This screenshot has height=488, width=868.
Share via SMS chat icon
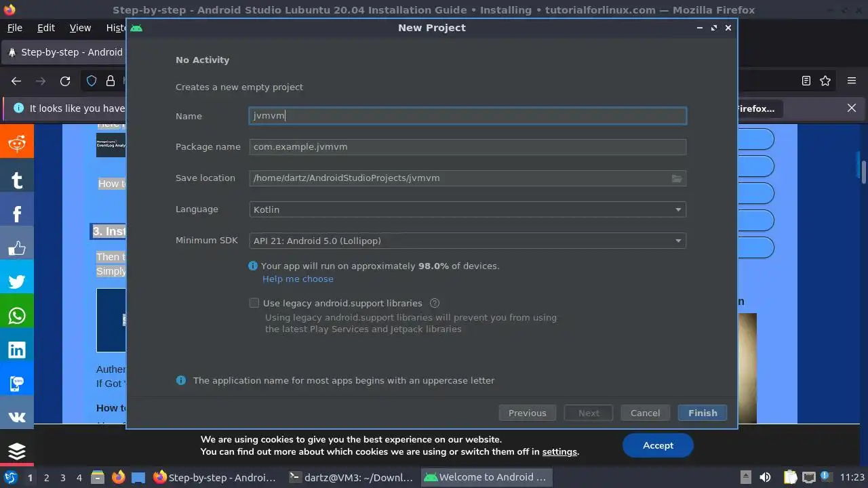pyautogui.click(x=17, y=384)
